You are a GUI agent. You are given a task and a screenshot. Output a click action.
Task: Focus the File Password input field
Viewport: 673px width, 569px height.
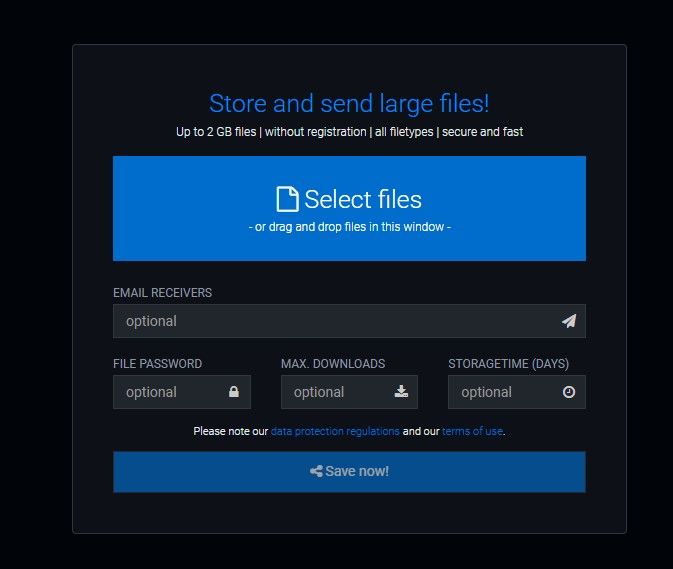(x=182, y=392)
